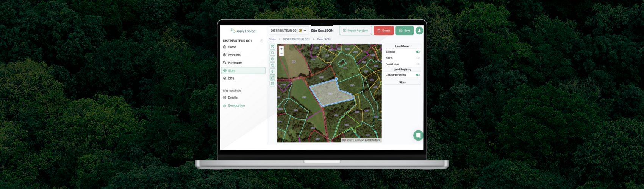Expand the Sites section in right panel
Image resolution: width=644 pixels, height=189 pixels.
click(402, 82)
